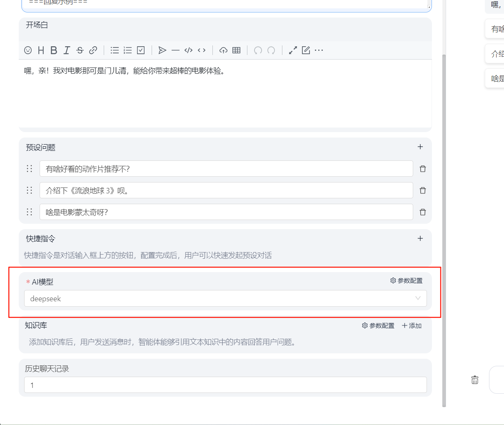
Task: Edit the 啥是电影蒙太奇呀 question field
Action: click(x=226, y=212)
